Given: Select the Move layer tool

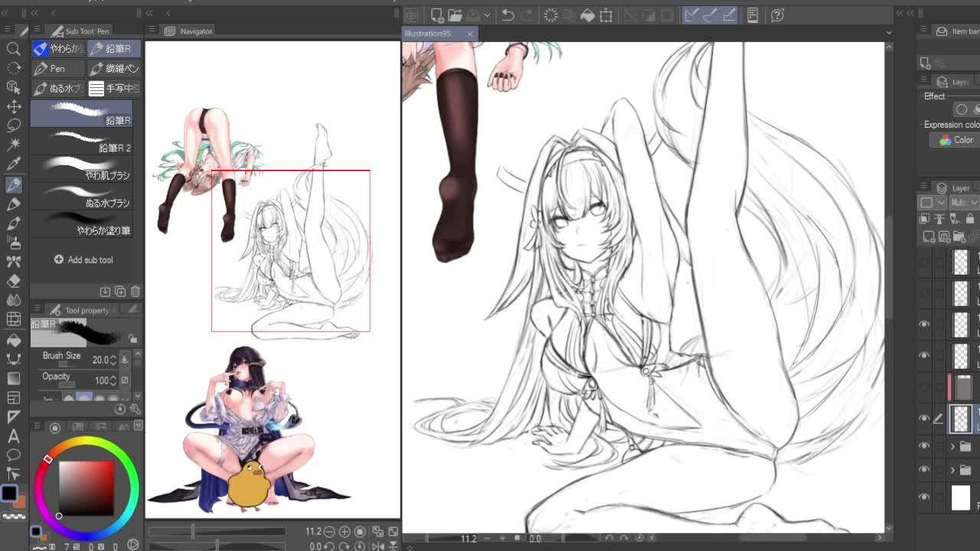Looking at the screenshot, I should point(14,106).
